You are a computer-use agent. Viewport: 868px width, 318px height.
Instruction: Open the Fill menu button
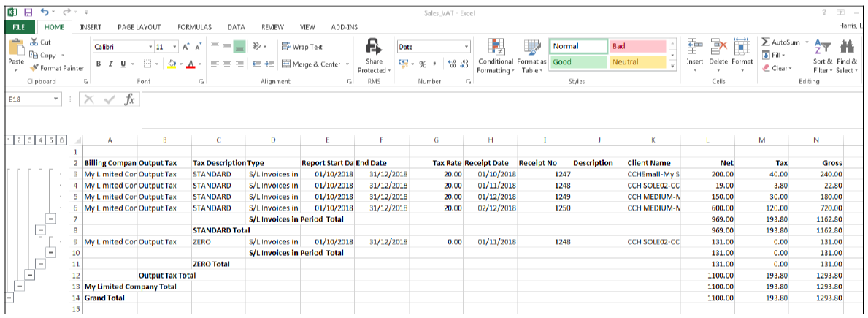[x=774, y=56]
